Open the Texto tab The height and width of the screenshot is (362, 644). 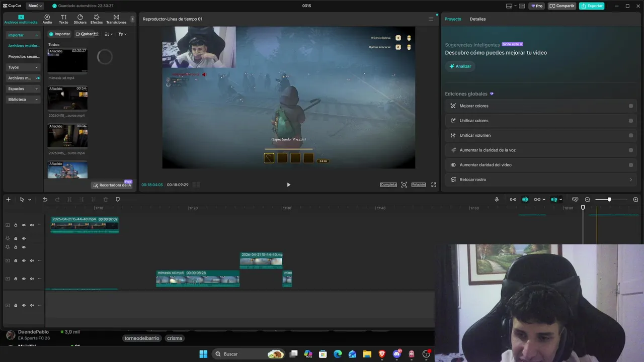click(63, 19)
